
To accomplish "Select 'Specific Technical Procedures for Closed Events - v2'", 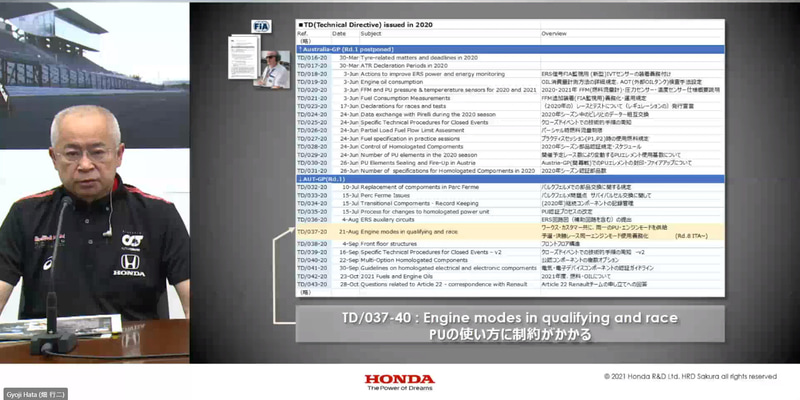I will tap(431, 252).
